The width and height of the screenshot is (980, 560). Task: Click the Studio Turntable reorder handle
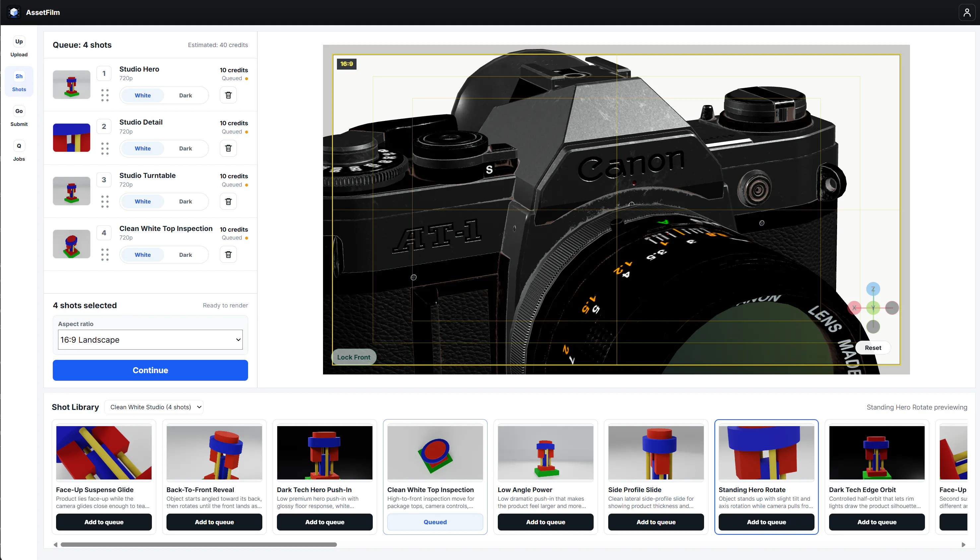tap(105, 201)
